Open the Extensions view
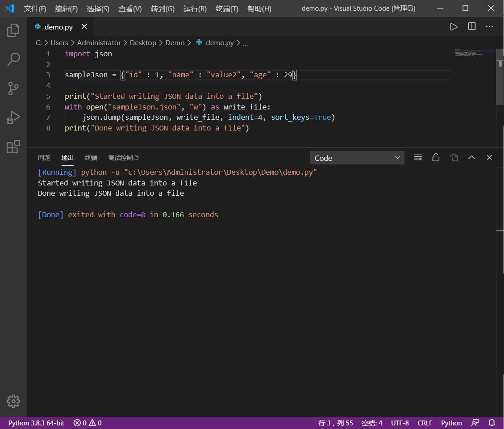 click(13, 146)
